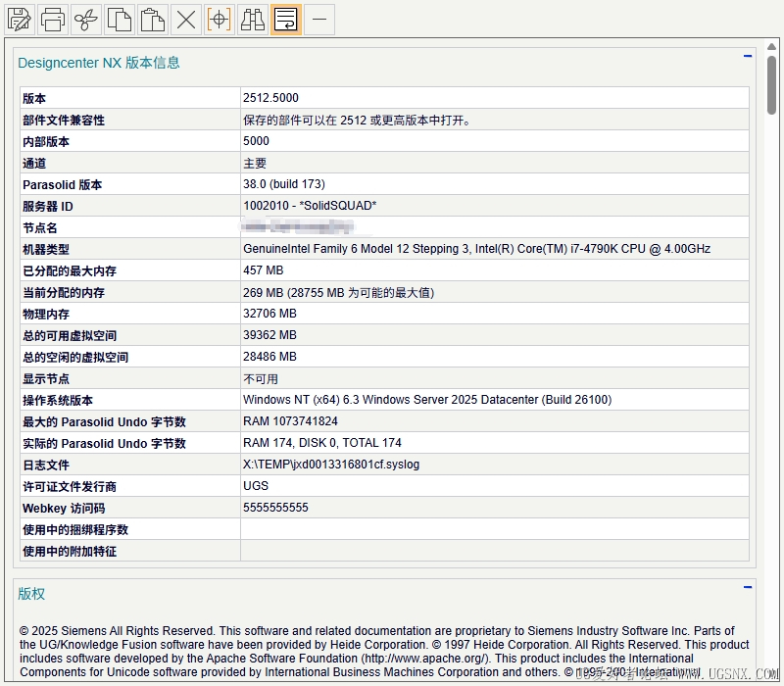Click the Cut scissors icon
Screen dimensions: 784x686
(x=86, y=19)
